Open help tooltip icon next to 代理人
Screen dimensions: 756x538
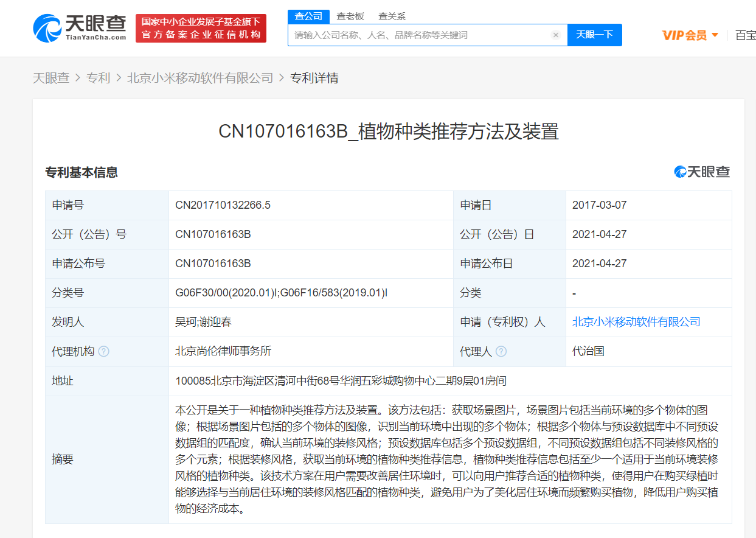click(x=501, y=351)
